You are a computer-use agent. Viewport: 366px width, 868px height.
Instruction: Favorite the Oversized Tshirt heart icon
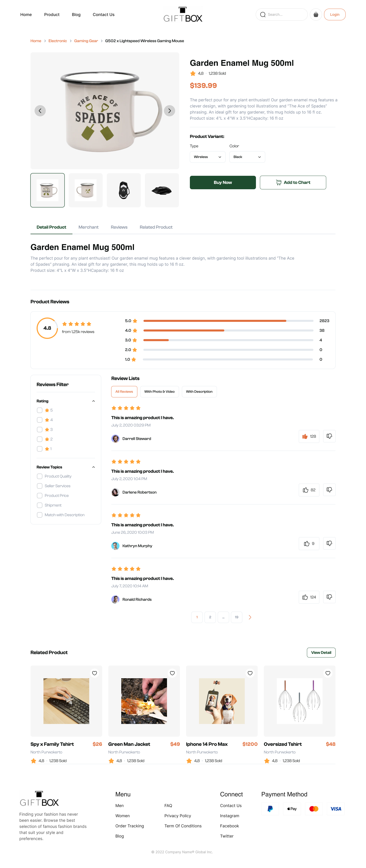tap(328, 673)
